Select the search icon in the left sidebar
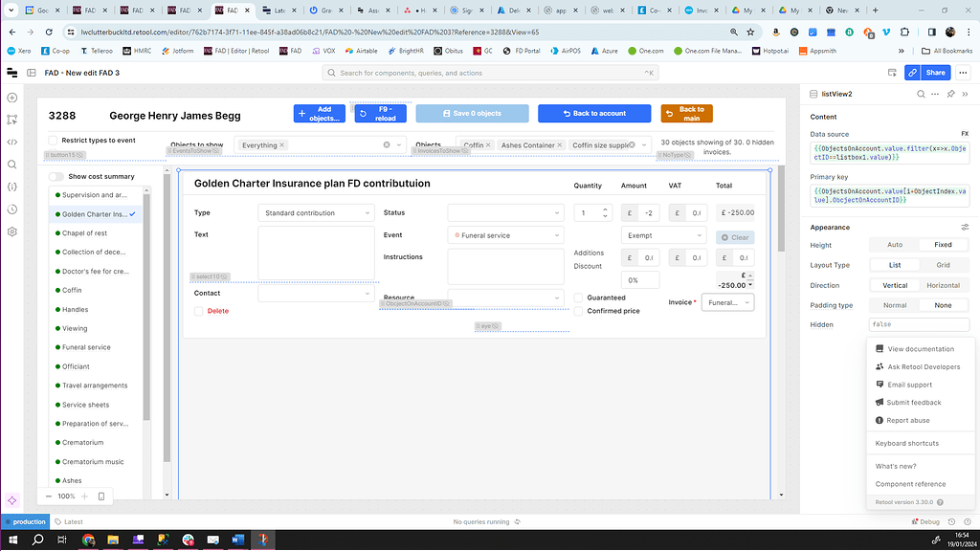 (12, 165)
